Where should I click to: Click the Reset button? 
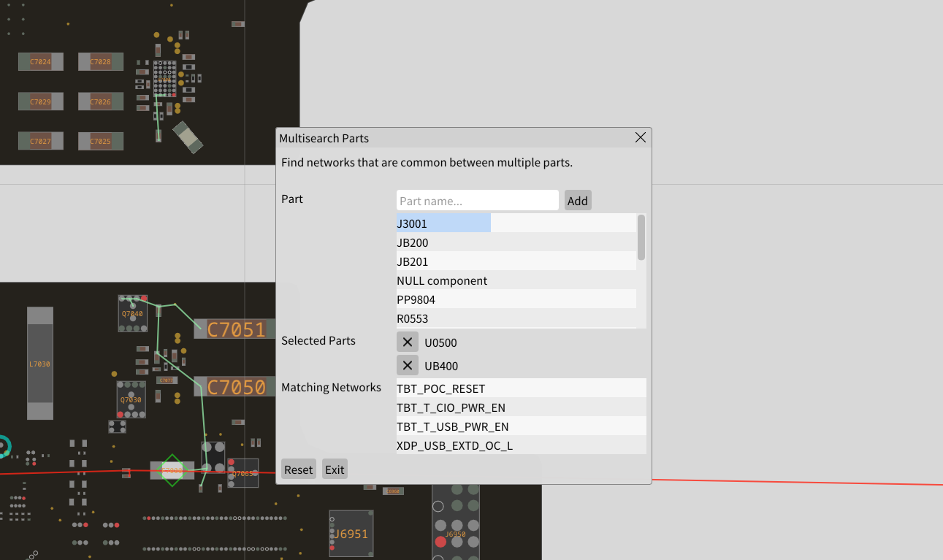tap(298, 469)
